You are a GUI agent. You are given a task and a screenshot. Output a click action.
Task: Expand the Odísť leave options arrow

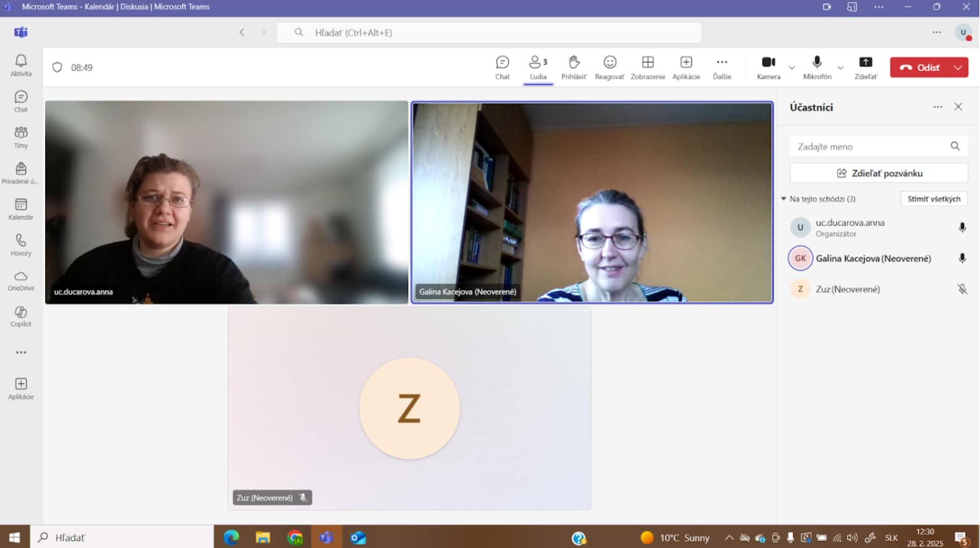pyautogui.click(x=958, y=67)
